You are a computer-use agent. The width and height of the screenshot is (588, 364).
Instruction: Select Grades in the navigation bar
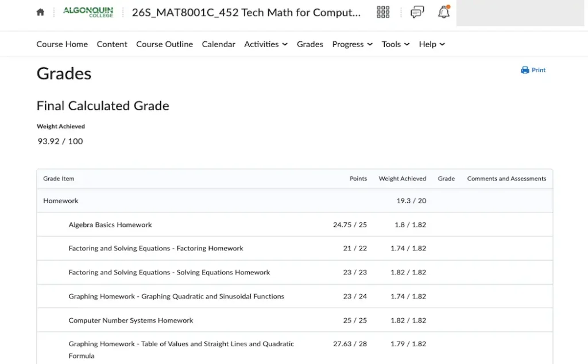pyautogui.click(x=310, y=44)
